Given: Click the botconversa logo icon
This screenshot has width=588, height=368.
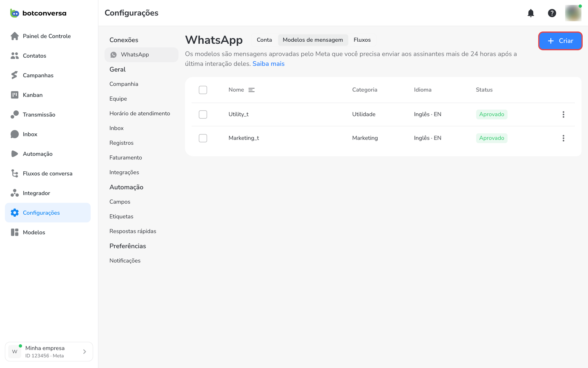Looking at the screenshot, I should pyautogui.click(x=15, y=13).
